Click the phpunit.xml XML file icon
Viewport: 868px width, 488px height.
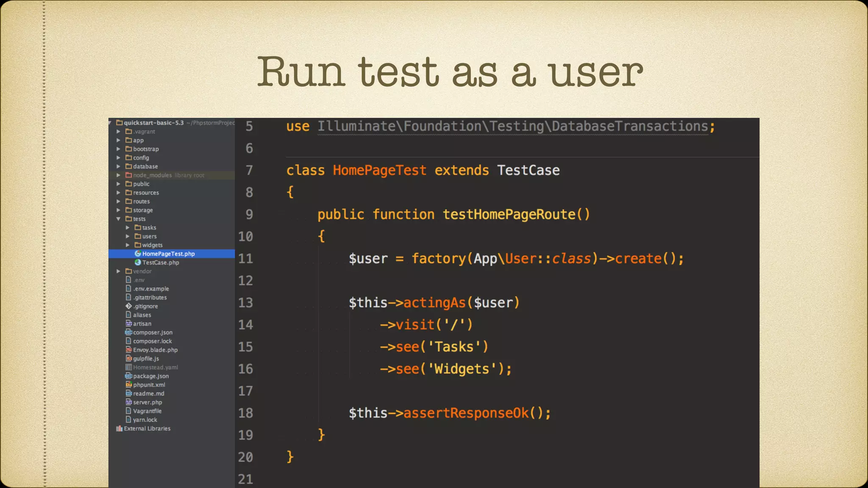click(128, 385)
